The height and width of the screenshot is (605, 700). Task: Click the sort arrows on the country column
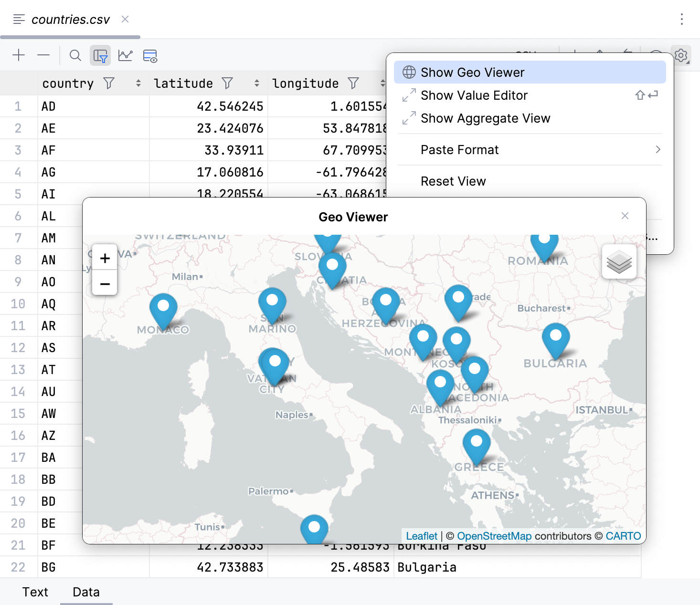point(138,83)
